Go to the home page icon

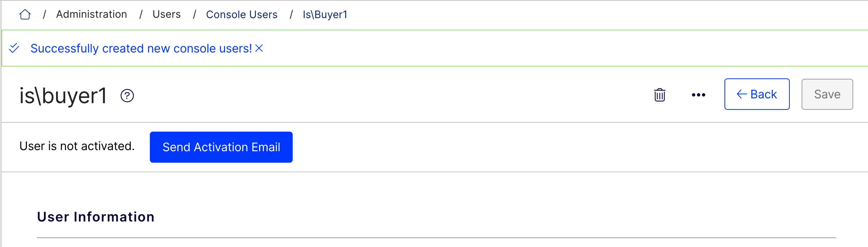(x=25, y=14)
